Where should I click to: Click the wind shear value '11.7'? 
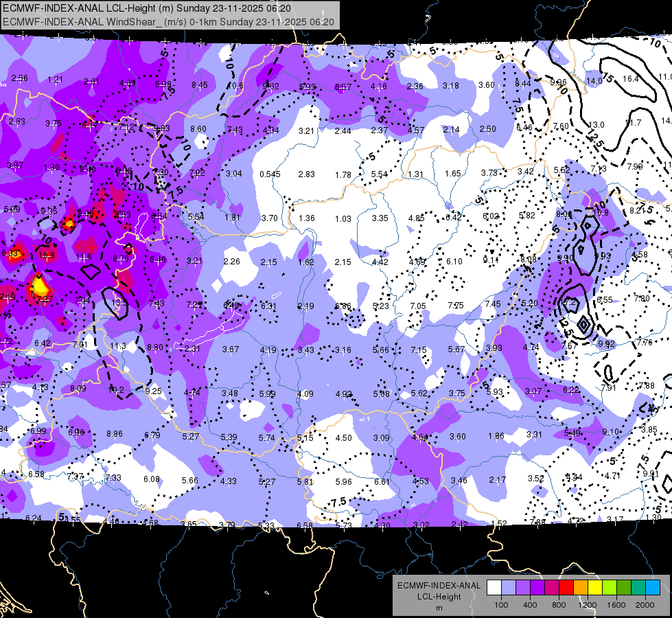[x=633, y=123]
